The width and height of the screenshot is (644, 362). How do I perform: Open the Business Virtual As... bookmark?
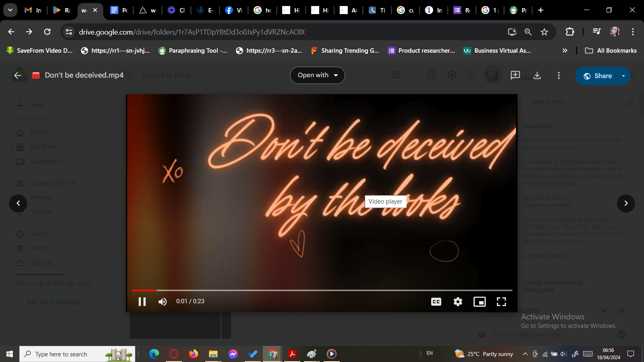tap(497, 50)
